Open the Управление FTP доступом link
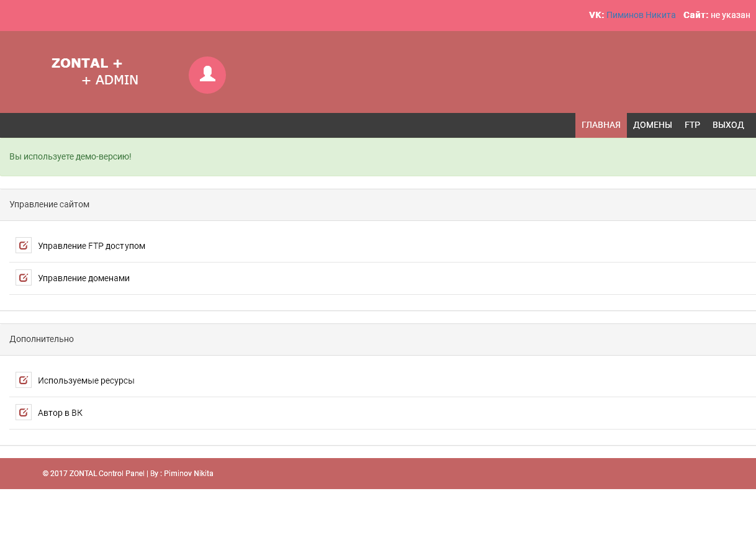This screenshot has width=756, height=558. pos(91,246)
